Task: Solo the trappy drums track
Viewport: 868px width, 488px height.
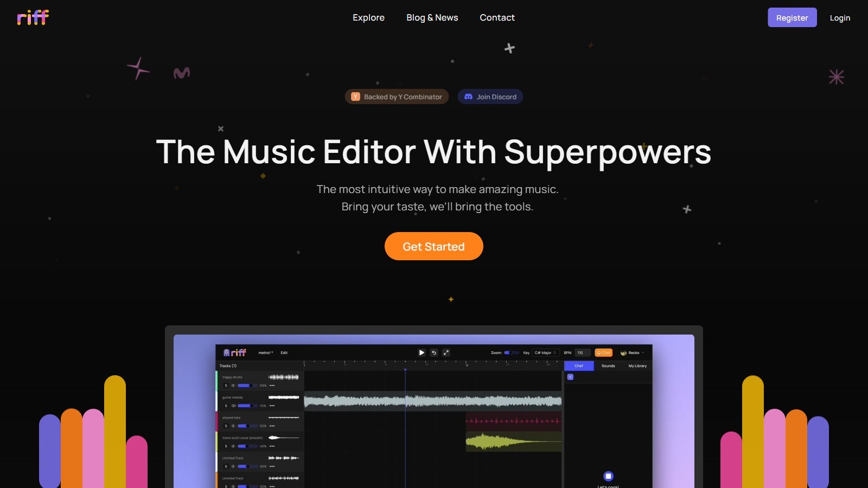Action: pos(226,386)
